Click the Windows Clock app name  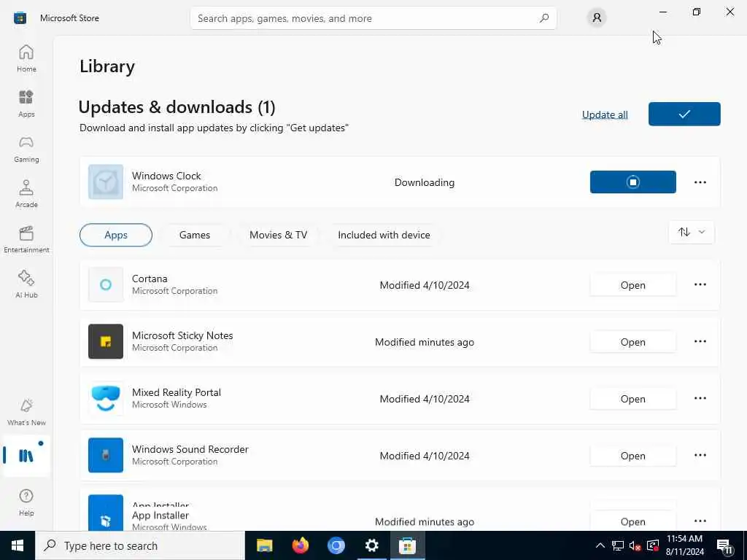[x=166, y=176]
